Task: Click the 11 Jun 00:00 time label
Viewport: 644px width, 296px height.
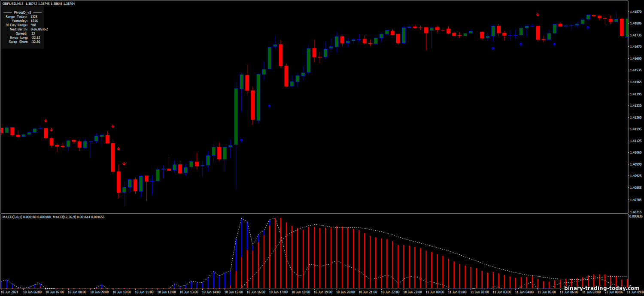Action: coord(434,292)
